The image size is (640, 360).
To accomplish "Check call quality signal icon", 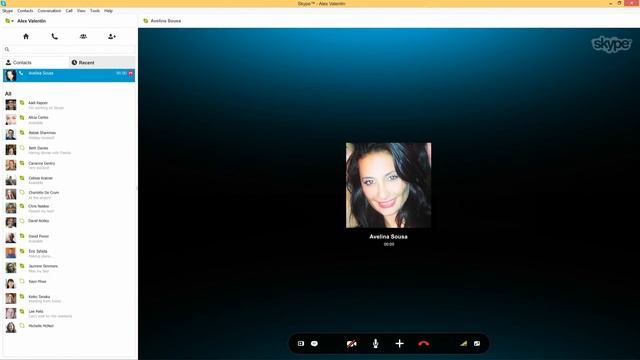I will point(463,344).
